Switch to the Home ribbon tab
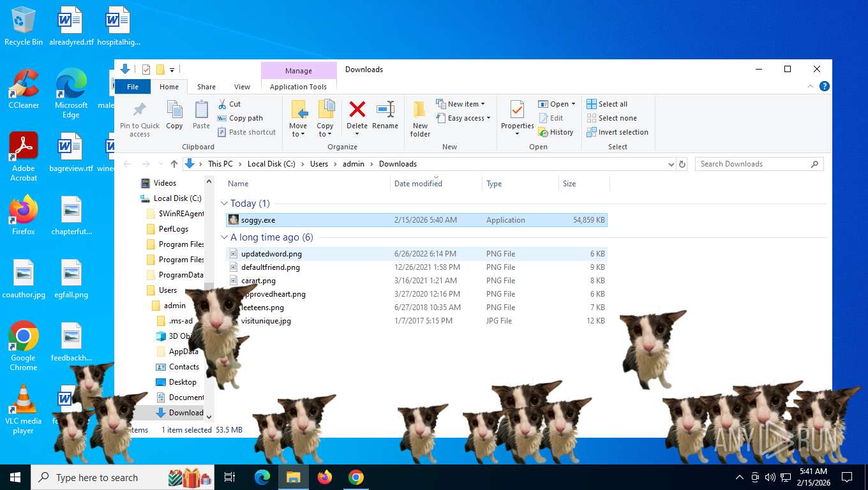Screen dimensions: 868x490 (x=169, y=87)
